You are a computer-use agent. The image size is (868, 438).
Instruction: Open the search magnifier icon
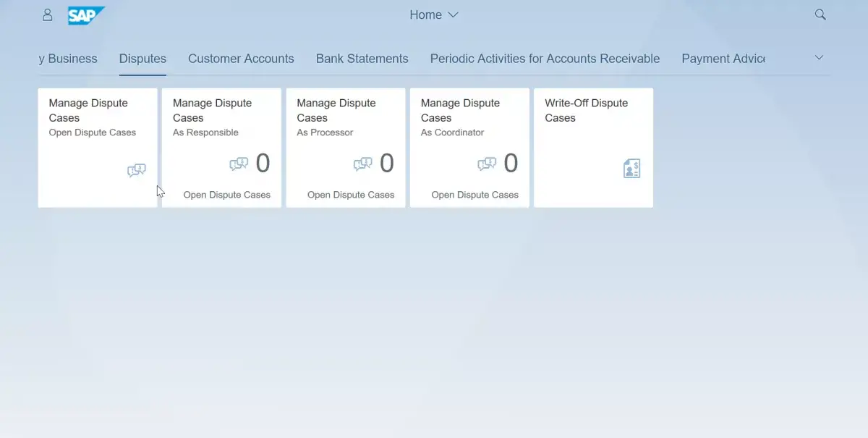(820, 14)
